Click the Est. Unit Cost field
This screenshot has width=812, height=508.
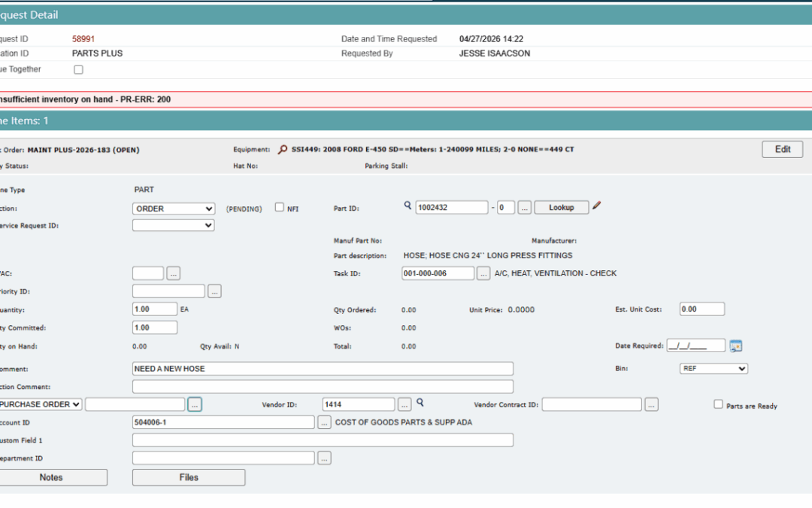coord(702,309)
